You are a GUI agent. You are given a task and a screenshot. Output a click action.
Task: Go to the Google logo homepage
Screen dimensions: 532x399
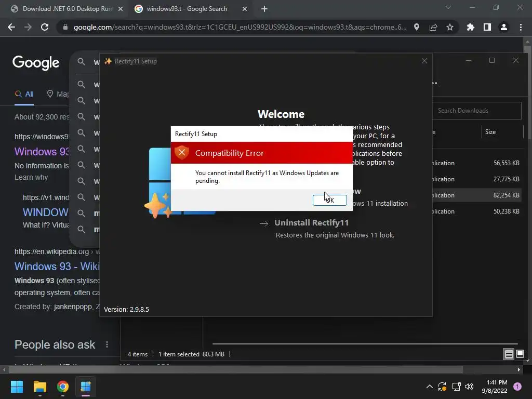point(36,63)
